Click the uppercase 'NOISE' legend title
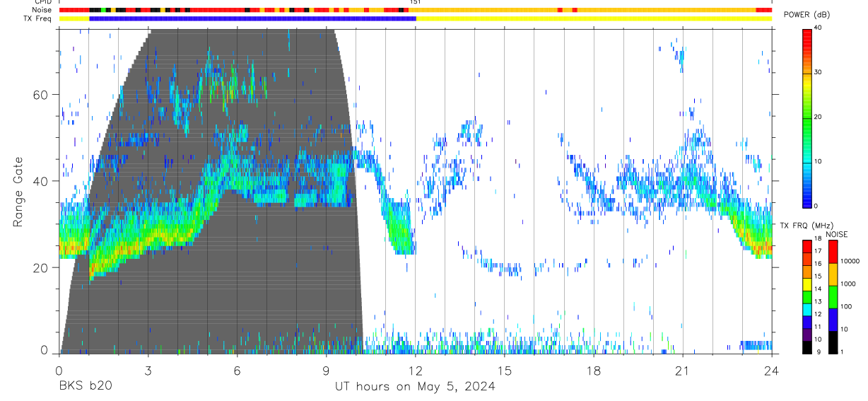The width and height of the screenshot is (868, 401). click(836, 235)
